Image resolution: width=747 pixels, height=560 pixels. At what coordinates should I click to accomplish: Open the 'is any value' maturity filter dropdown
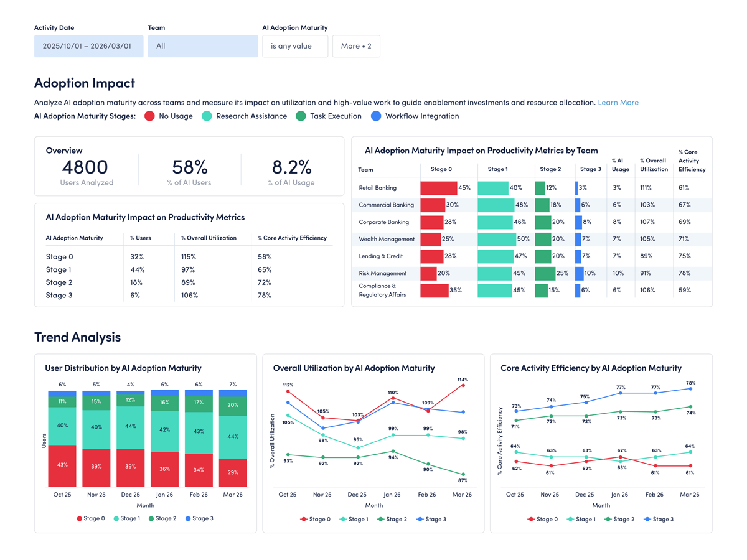295,46
